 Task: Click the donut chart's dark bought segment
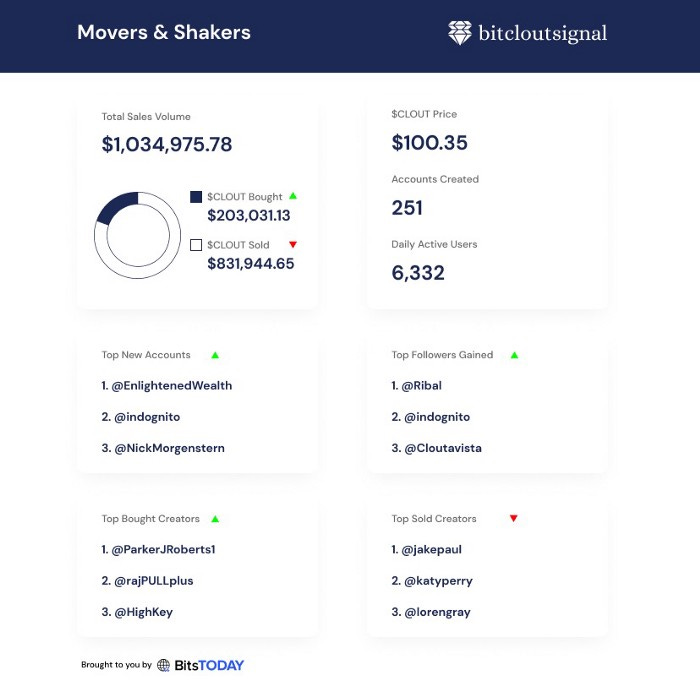pos(117,206)
